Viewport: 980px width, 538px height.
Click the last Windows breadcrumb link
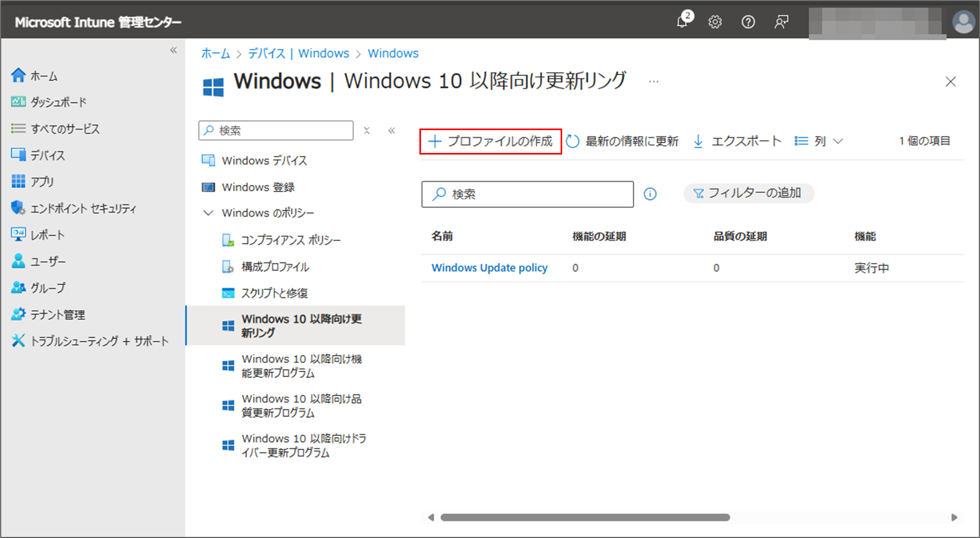coord(393,53)
